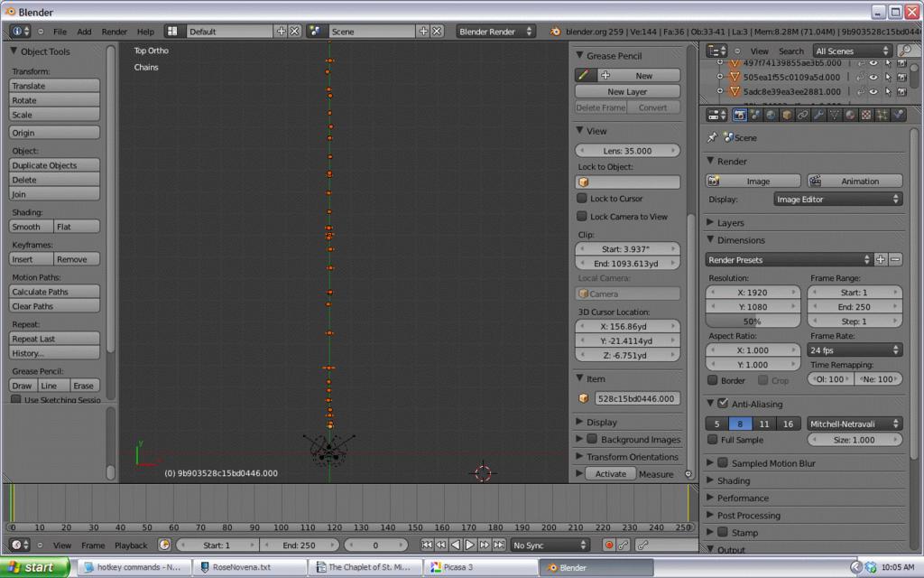Open the timeline Playback menu
Viewport: 924px width, 578px height.
click(x=131, y=545)
